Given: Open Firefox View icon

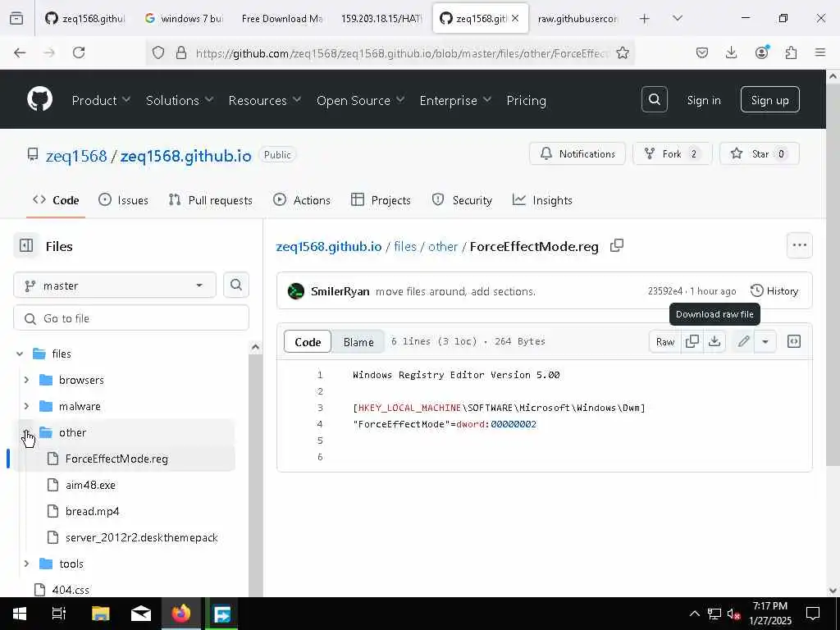Looking at the screenshot, I should (x=16, y=19).
